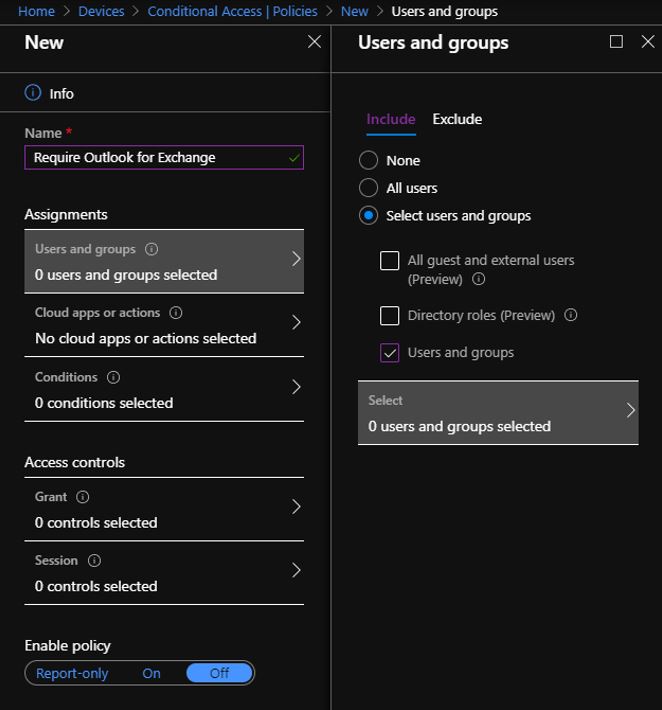Open Select 0 users and groups selected
The height and width of the screenshot is (710, 662).
(x=498, y=413)
